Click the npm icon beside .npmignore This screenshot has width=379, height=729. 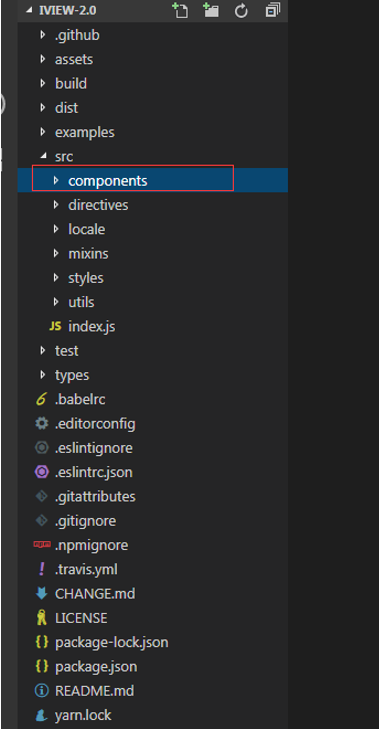click(41, 544)
